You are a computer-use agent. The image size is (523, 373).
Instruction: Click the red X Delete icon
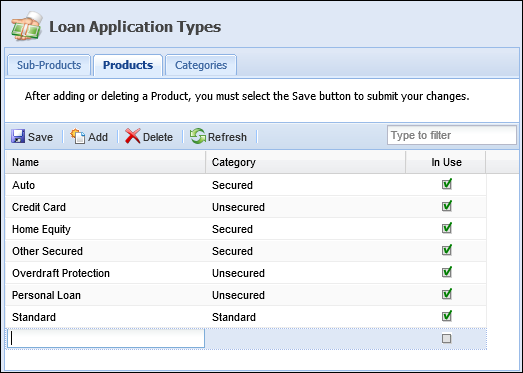(133, 136)
